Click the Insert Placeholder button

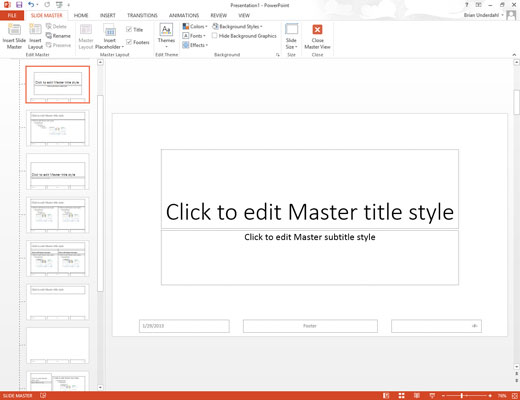tap(110, 37)
